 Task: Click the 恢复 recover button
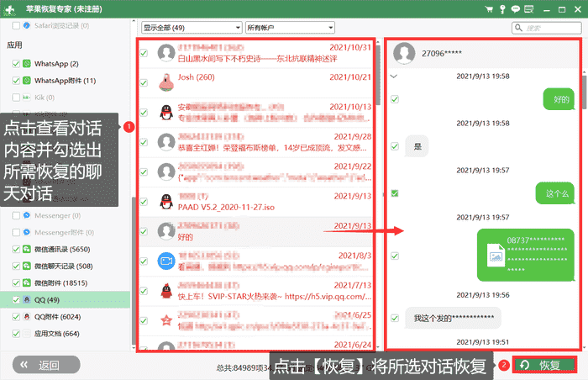(544, 365)
